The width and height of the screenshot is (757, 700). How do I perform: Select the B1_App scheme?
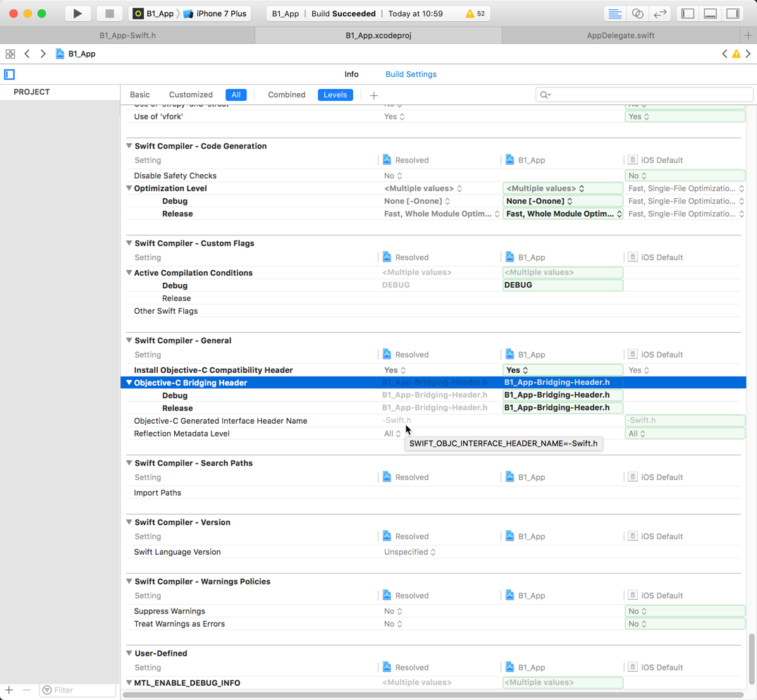coord(154,13)
